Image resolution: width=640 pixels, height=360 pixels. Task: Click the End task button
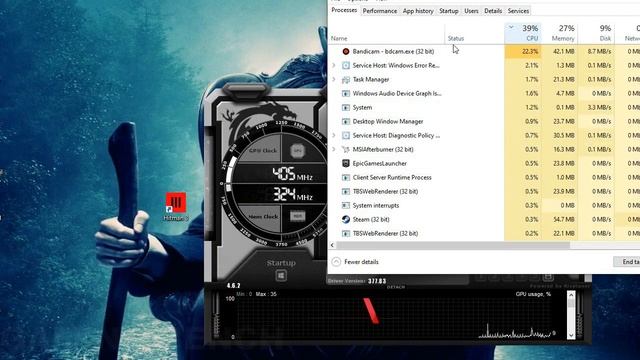coord(627,262)
